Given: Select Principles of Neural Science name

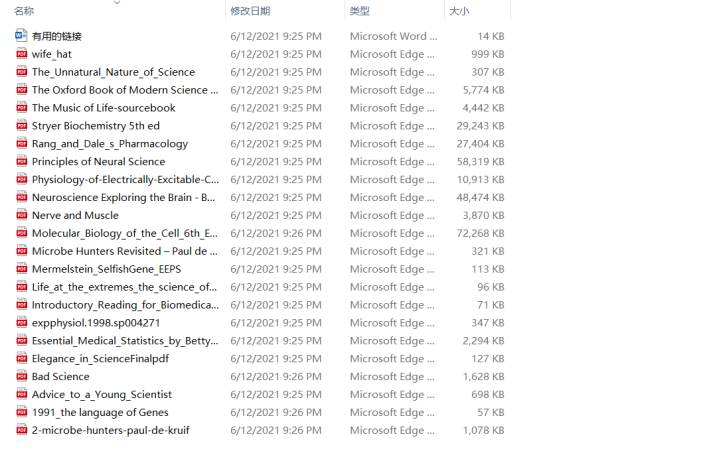Looking at the screenshot, I should click(x=98, y=161).
